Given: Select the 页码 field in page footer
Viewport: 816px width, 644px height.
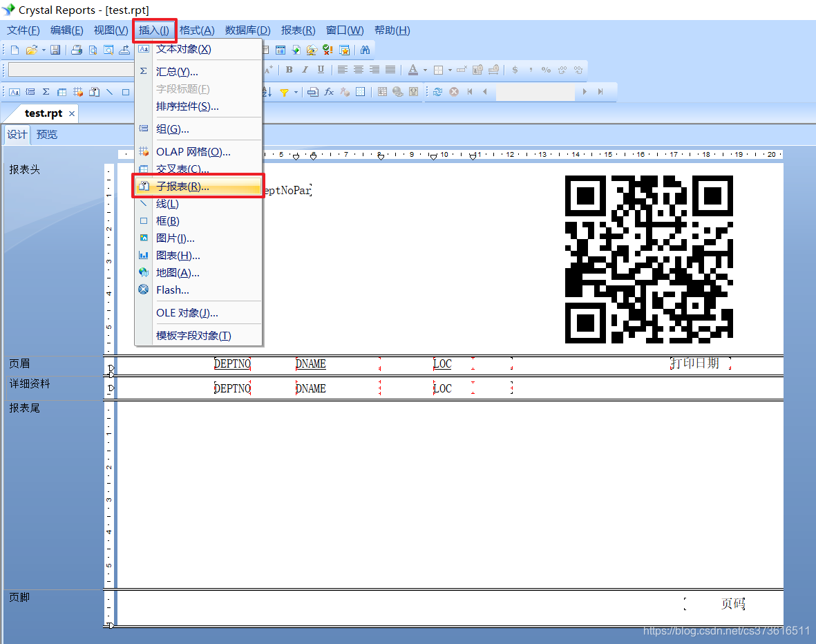Looking at the screenshot, I should click(x=714, y=603).
